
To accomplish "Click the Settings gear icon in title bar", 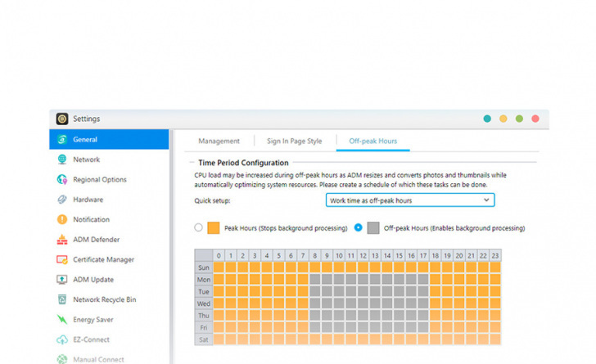I will tap(62, 119).
